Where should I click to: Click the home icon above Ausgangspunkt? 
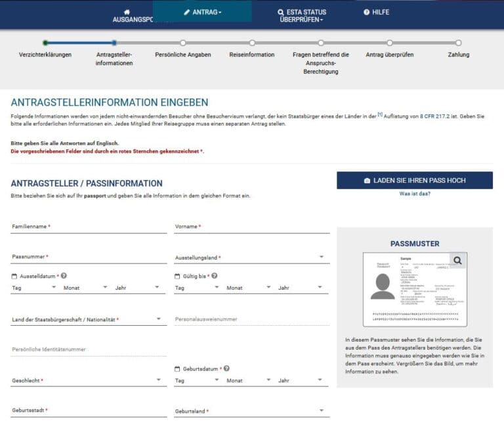pyautogui.click(x=127, y=12)
